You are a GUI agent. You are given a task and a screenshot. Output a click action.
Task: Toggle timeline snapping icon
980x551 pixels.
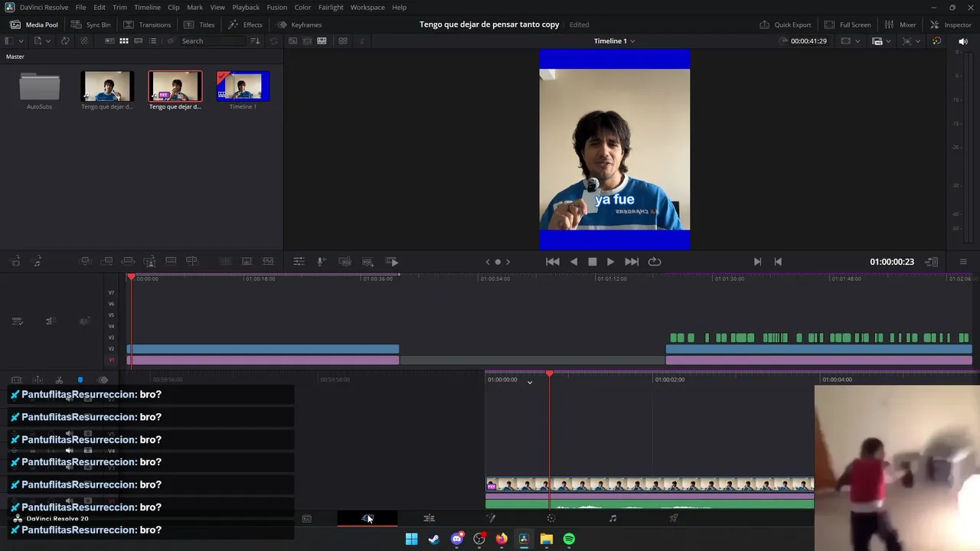(38, 380)
